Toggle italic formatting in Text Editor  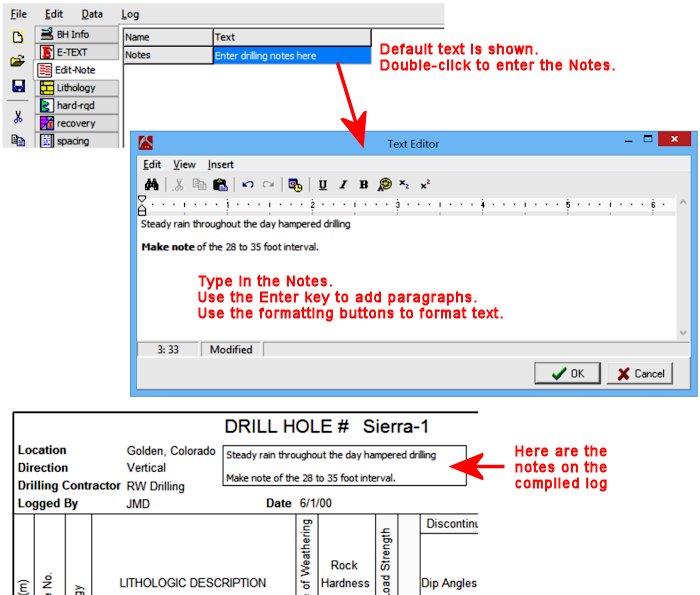click(x=343, y=185)
